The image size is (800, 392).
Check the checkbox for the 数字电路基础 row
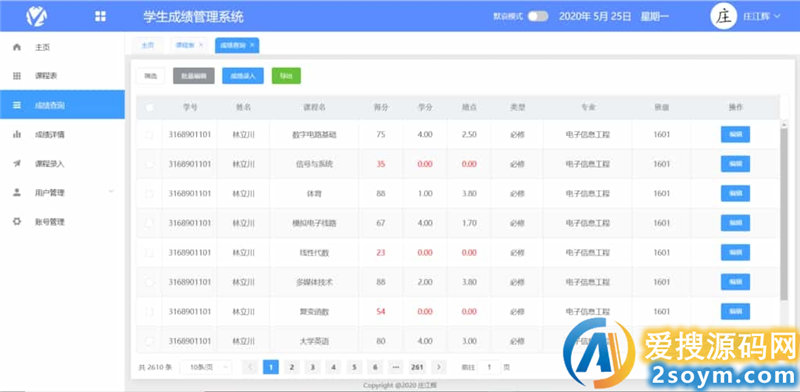[149, 135]
